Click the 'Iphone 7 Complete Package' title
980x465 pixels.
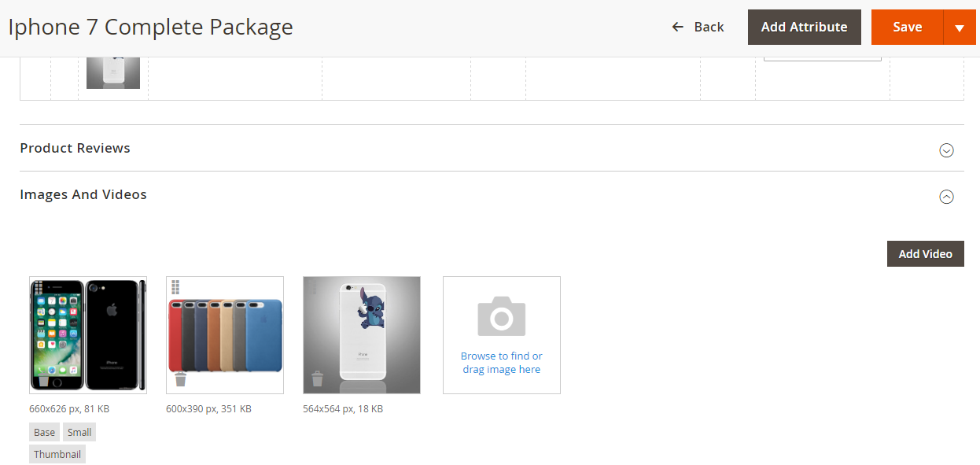point(150,28)
